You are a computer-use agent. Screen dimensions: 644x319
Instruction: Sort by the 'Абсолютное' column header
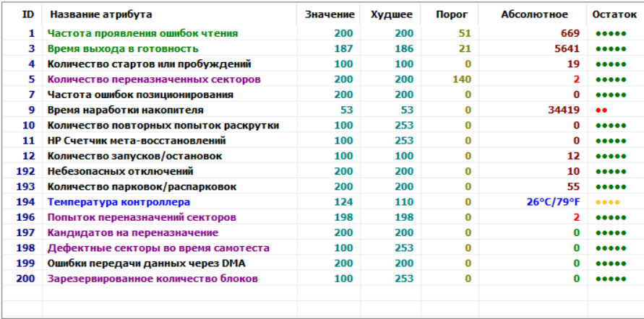[x=534, y=14]
